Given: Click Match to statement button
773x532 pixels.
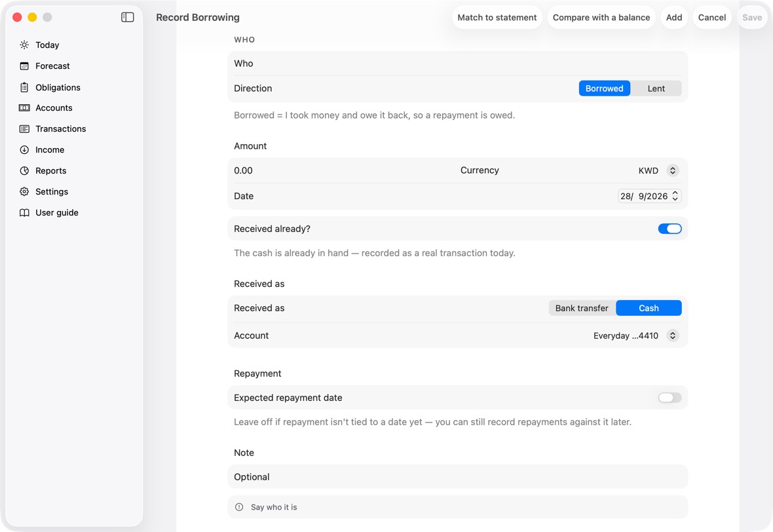Looking at the screenshot, I should tap(497, 17).
